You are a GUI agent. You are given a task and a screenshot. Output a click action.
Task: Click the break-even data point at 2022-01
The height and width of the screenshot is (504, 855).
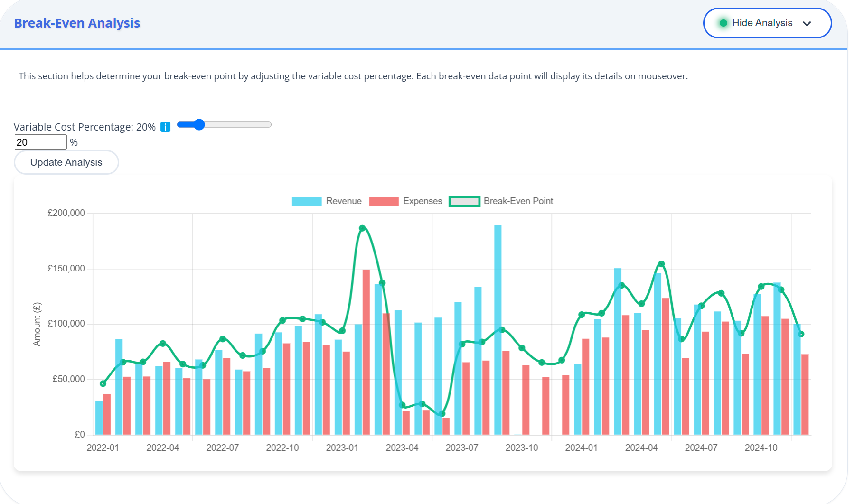click(x=103, y=384)
